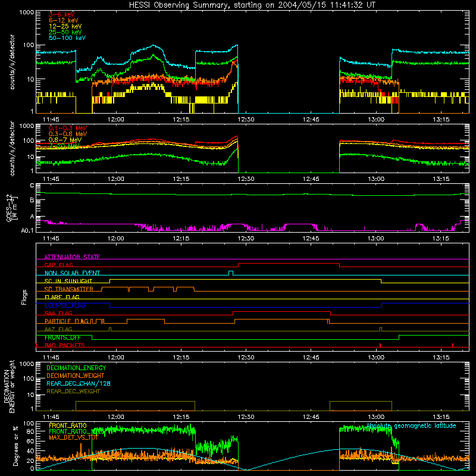Select the GAP_FLAG label
The image size is (476, 476).
coord(59,265)
